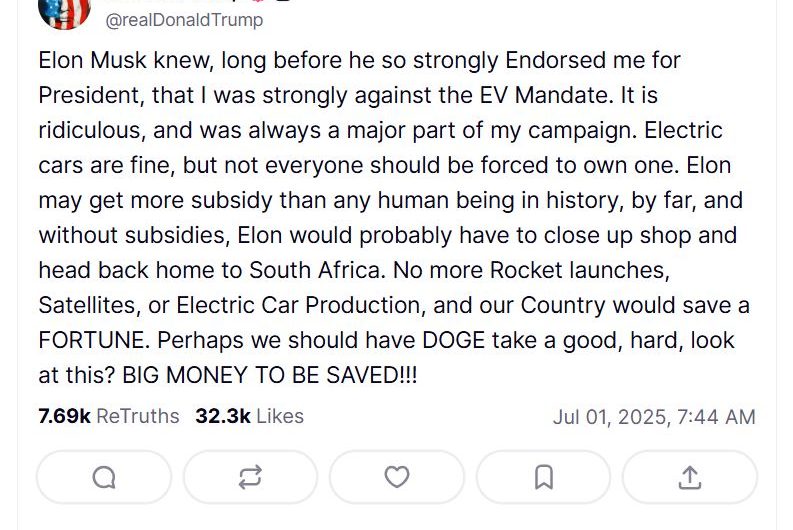
Task: Like the post with the heart icon
Action: click(x=397, y=478)
